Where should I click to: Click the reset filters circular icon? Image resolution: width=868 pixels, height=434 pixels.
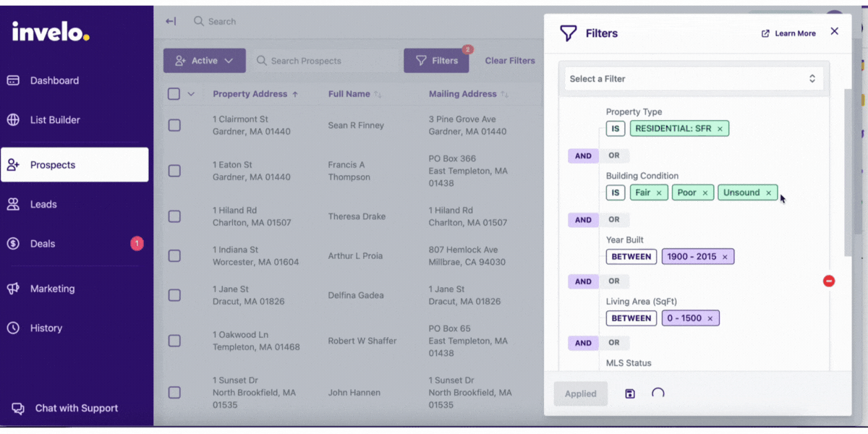pyautogui.click(x=658, y=393)
